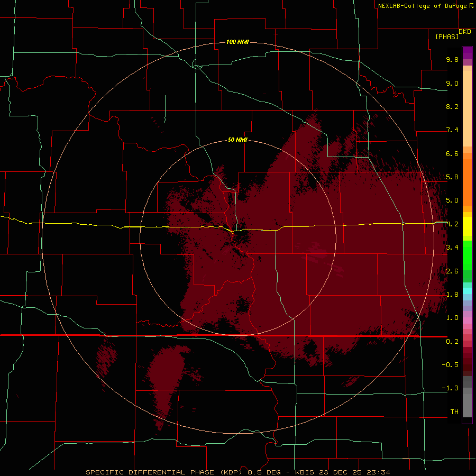The height and width of the screenshot is (476, 476).
Task: Click the -1.3 color scale value
Action: coord(450,388)
